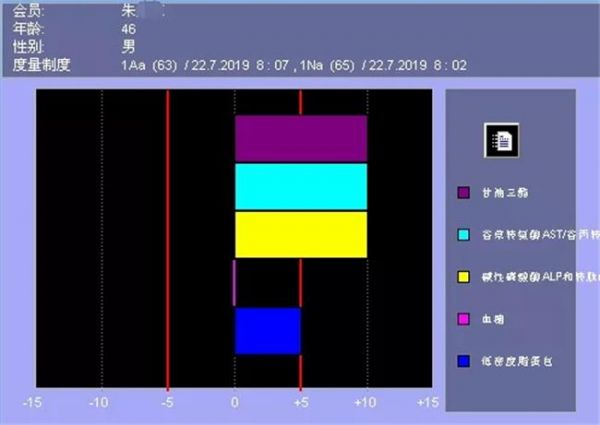Click the yellow bar in the chart

pyautogui.click(x=300, y=234)
